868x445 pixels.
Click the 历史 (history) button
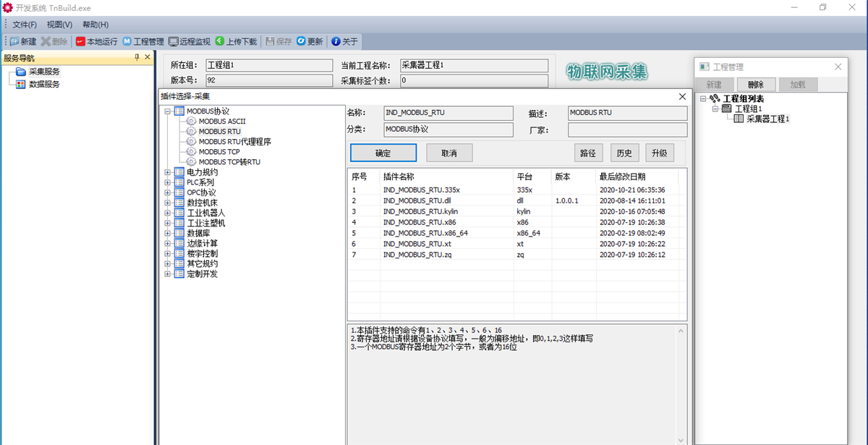[624, 153]
